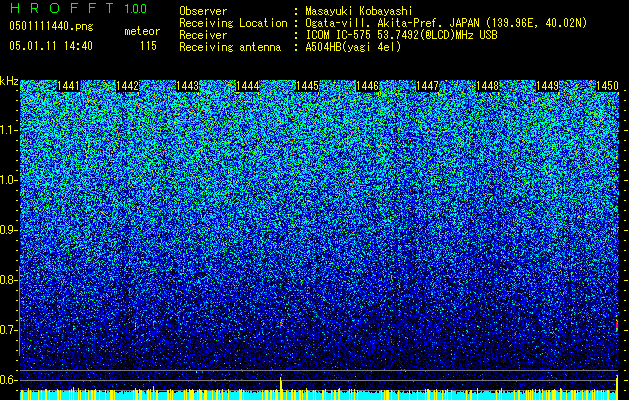Click the Receiving antenna field label
The width and height of the screenshot is (629, 400).
(230, 47)
